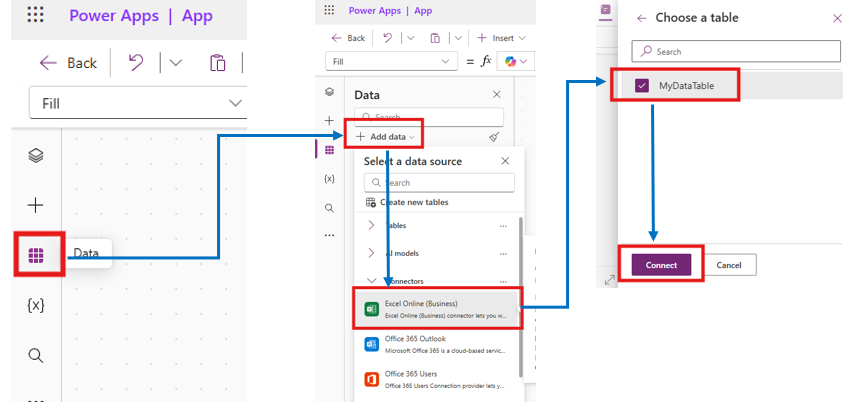The height and width of the screenshot is (402, 843).
Task: Open the waffle app launcher in middle screenshot
Action: (329, 10)
